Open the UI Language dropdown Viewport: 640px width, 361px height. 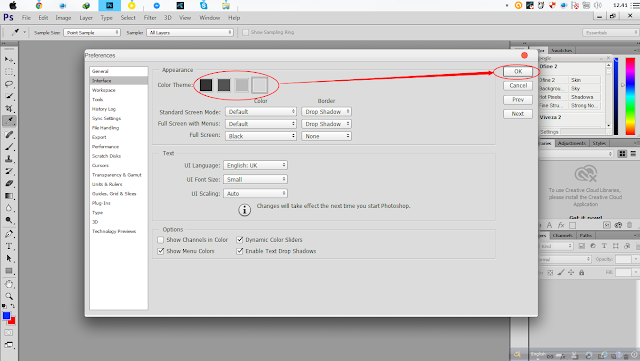coord(255,165)
